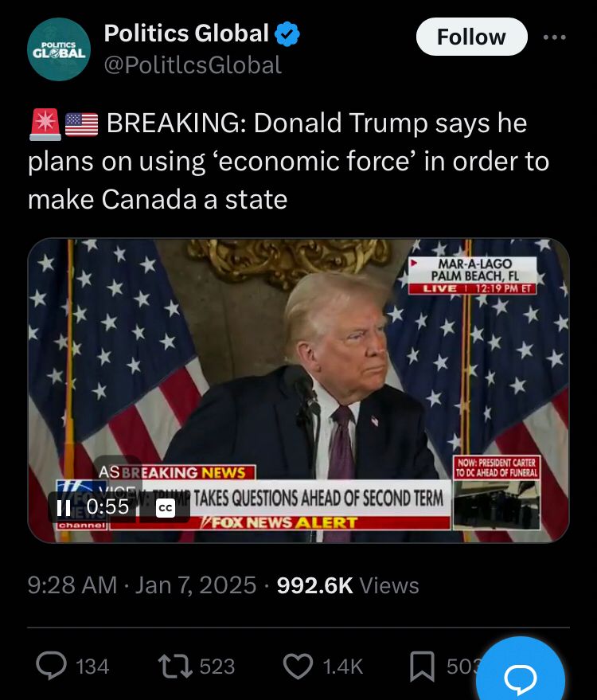597x700 pixels.
Task: Like the post with the heart icon
Action: [298, 666]
